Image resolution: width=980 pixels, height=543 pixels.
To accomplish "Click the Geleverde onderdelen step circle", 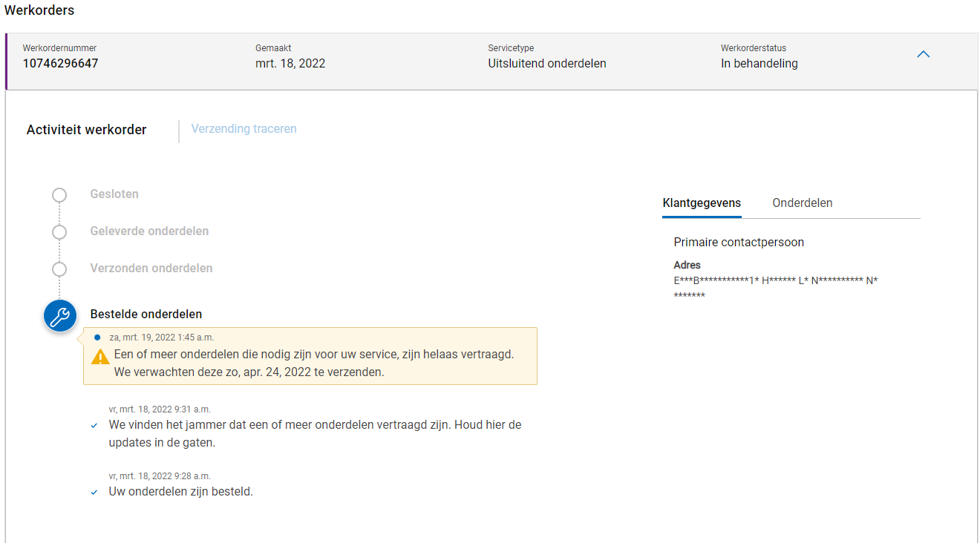I will coord(59,232).
